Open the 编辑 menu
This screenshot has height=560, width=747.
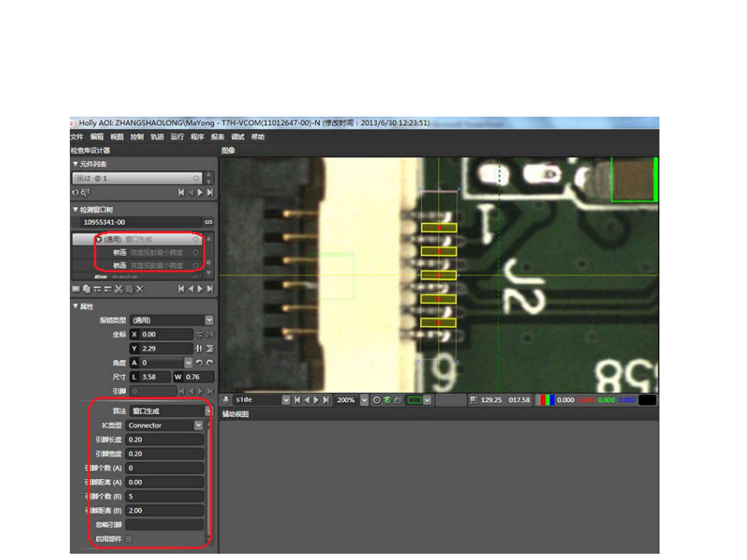[x=97, y=137]
